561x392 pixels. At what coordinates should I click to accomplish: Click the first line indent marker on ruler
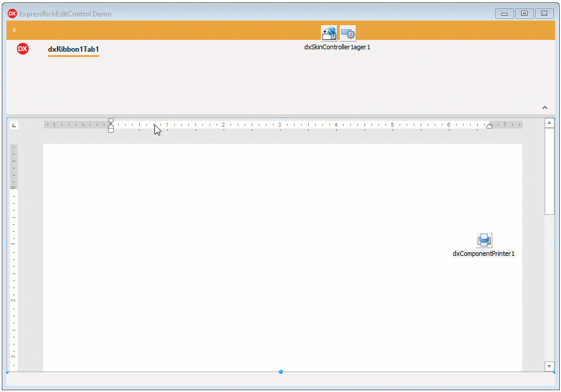111,121
